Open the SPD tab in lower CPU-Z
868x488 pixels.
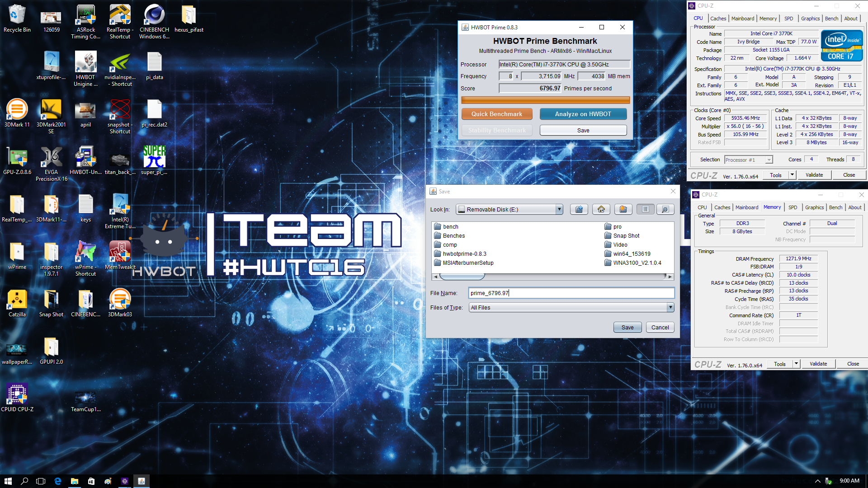point(793,207)
